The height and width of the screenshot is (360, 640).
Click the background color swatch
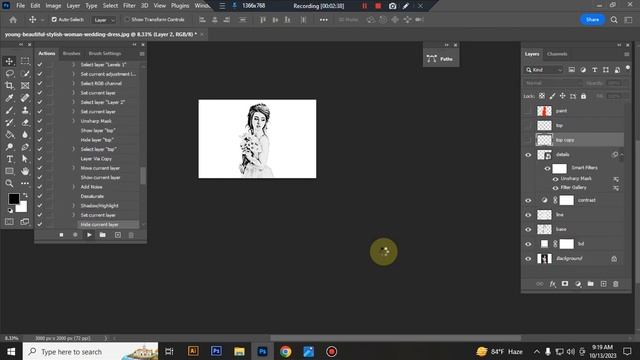click(x=22, y=207)
